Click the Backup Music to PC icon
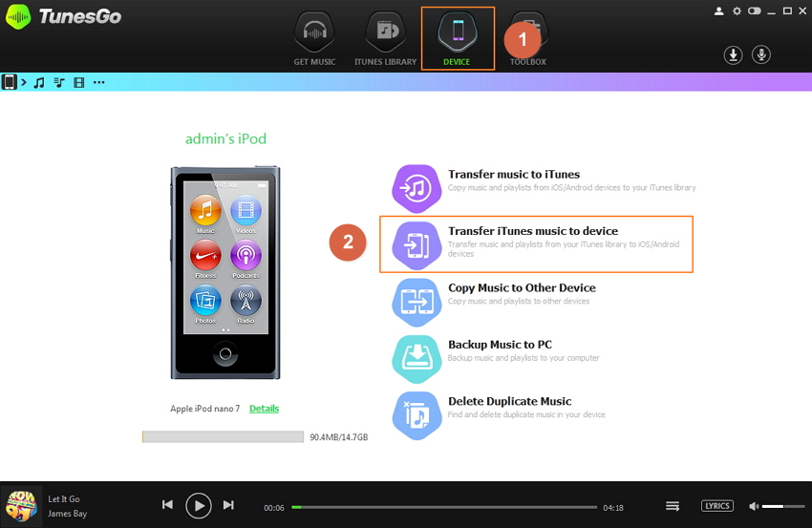Screen dimensions: 812x528 [x=416, y=357]
